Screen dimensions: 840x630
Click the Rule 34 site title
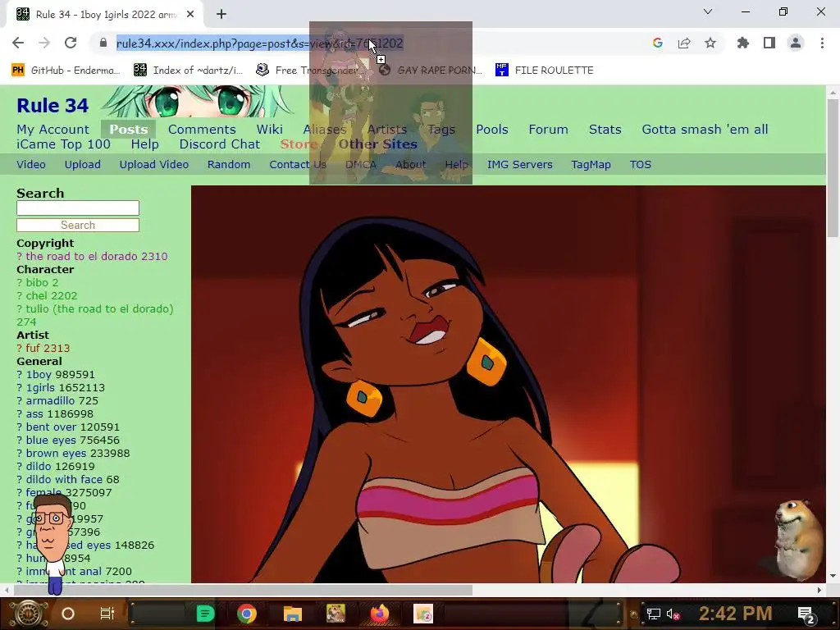[52, 106]
